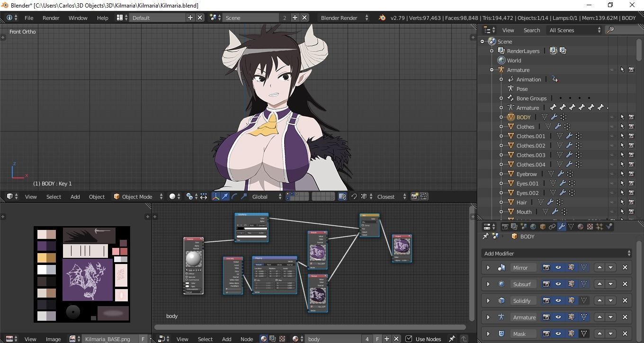Click the Solidify modifier name field
Image resolution: width=644 pixels, height=343 pixels.
[x=525, y=300]
